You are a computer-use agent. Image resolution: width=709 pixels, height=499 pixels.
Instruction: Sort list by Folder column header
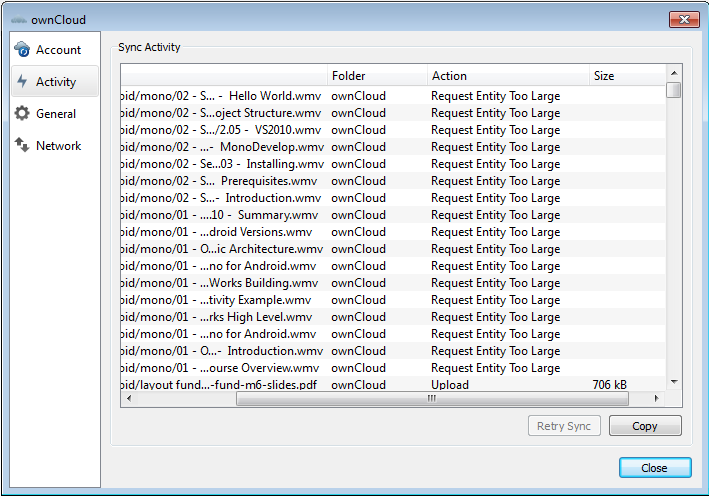pyautogui.click(x=376, y=76)
